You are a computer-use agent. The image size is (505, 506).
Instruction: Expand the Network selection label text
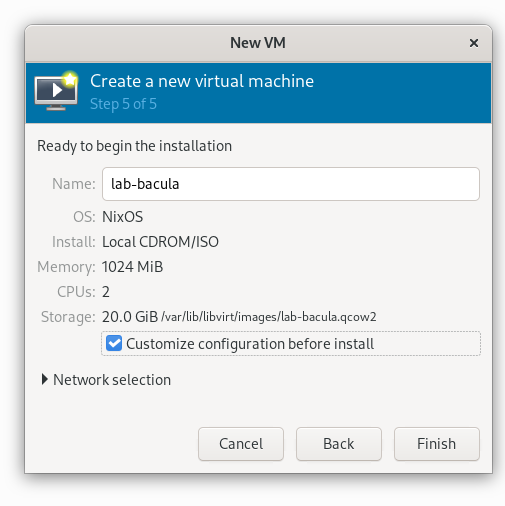tap(112, 380)
